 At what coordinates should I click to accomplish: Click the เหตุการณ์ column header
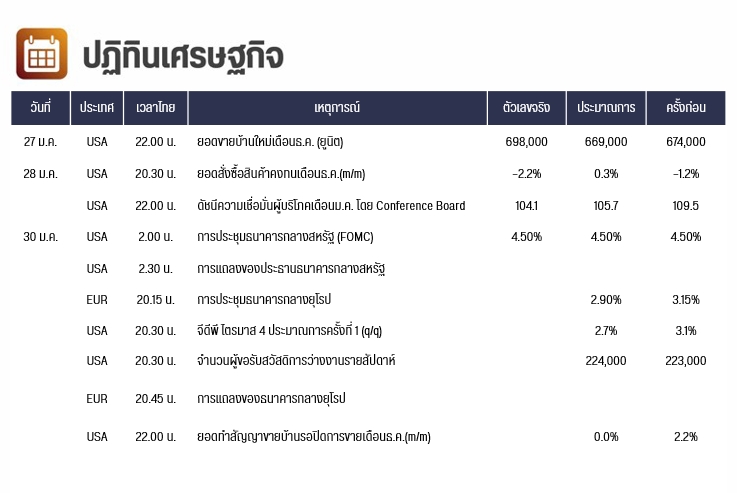(337, 108)
